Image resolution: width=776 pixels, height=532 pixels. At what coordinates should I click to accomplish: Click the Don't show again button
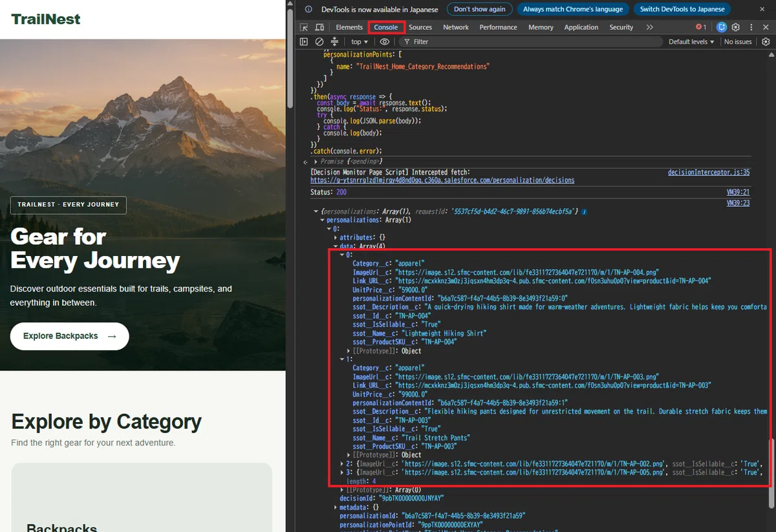(480, 10)
